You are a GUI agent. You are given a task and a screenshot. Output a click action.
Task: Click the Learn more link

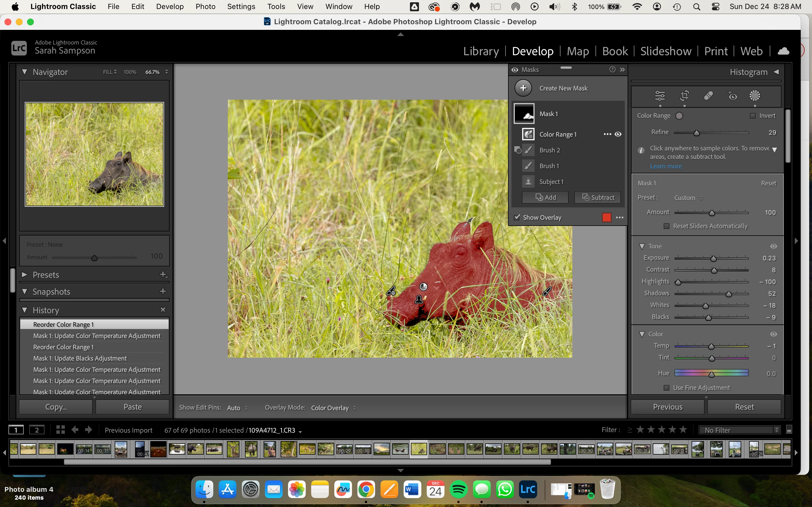click(666, 166)
